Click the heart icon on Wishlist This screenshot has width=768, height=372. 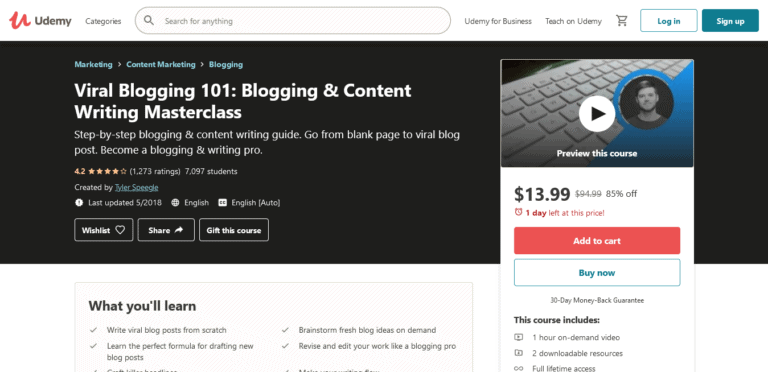point(120,230)
